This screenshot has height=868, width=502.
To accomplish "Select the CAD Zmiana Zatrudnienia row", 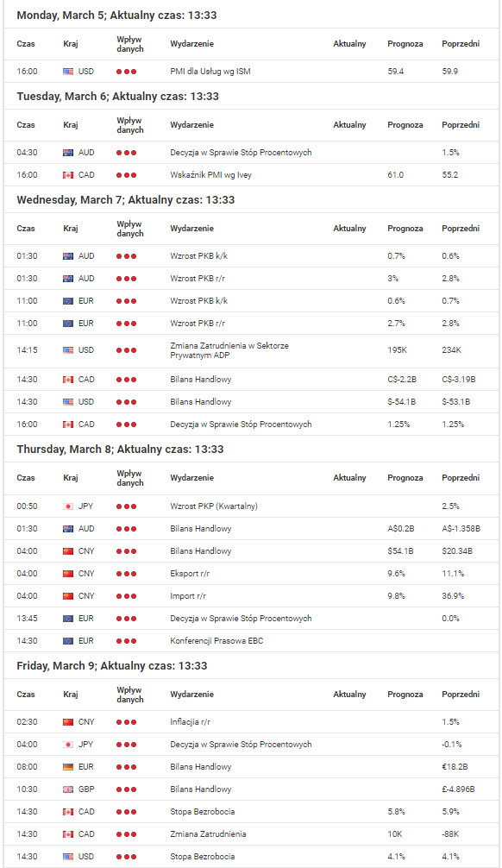I will [x=251, y=834].
